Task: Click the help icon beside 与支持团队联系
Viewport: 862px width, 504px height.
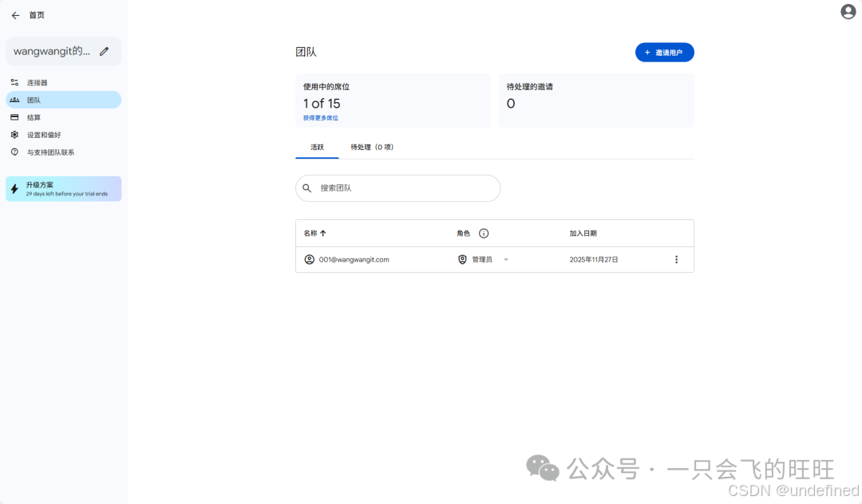Action: pos(15,152)
